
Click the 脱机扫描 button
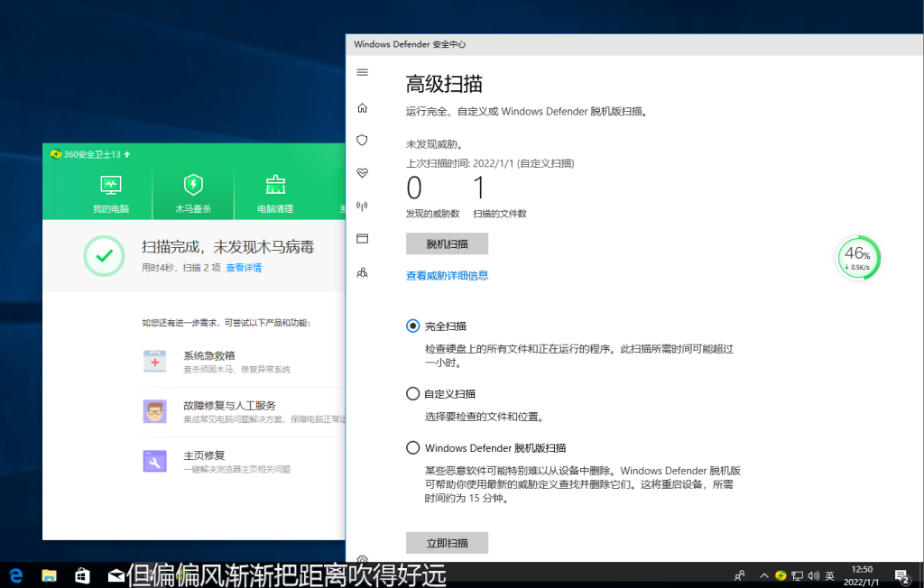click(x=447, y=243)
